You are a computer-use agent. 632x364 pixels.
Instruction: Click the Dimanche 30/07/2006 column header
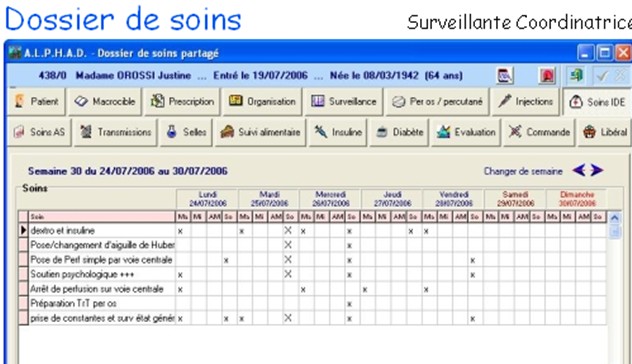pyautogui.click(x=577, y=199)
